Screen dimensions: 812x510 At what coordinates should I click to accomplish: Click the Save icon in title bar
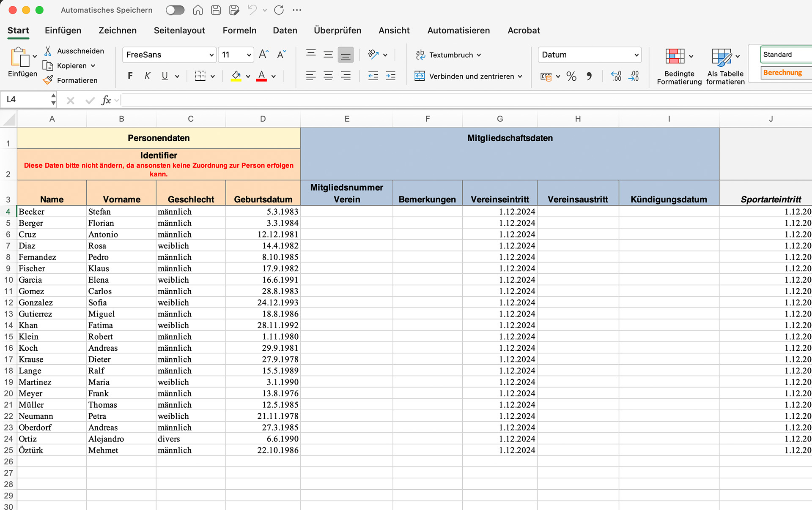tap(216, 10)
